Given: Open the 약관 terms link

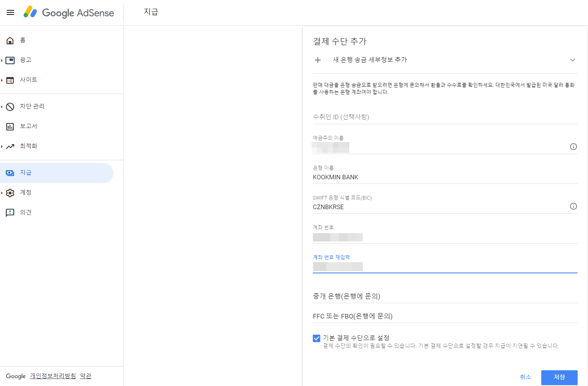Looking at the screenshot, I should [x=86, y=376].
